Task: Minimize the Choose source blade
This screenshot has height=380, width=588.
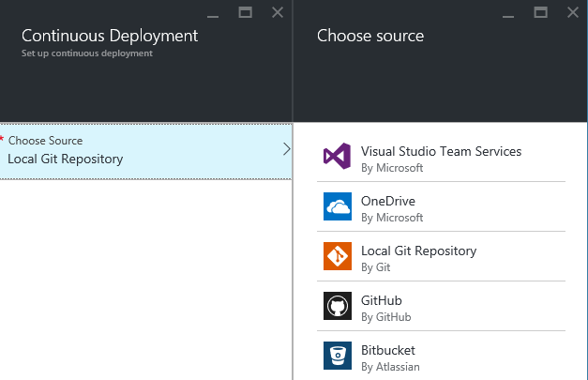Action: click(x=509, y=13)
